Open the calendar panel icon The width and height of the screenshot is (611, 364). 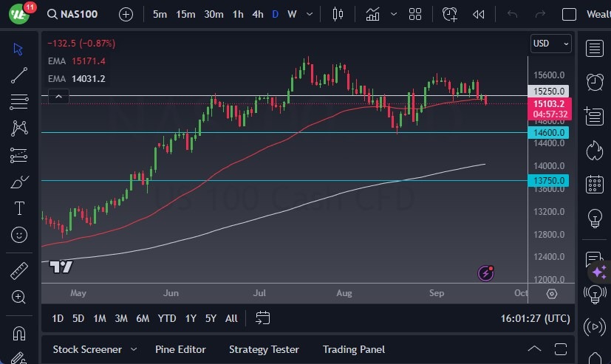(x=594, y=185)
